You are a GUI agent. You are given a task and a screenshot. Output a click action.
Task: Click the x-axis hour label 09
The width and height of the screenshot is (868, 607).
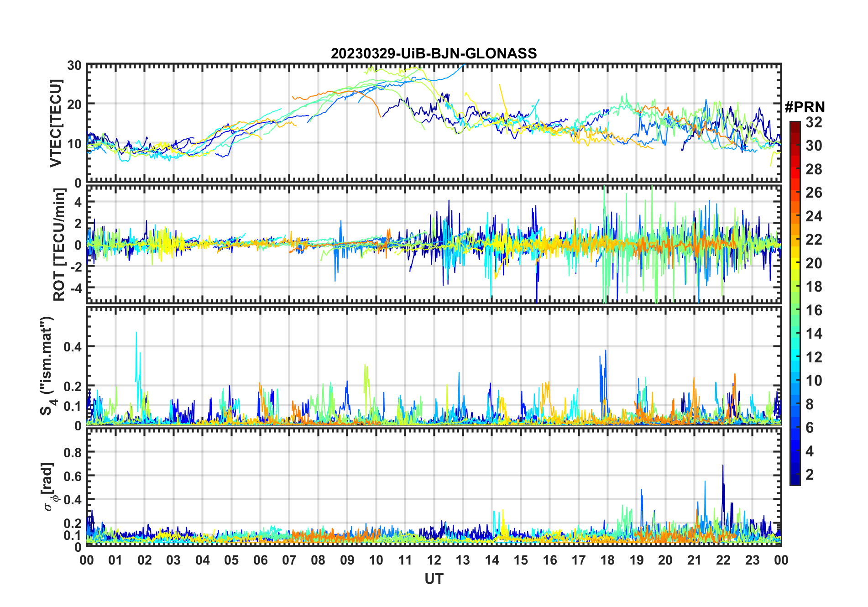click(347, 560)
